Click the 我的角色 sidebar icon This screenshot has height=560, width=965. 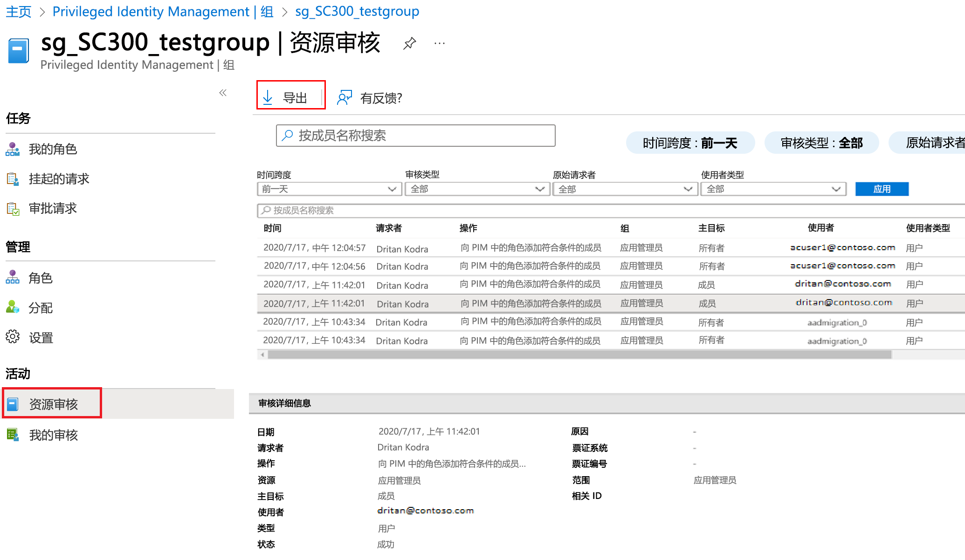coord(13,149)
